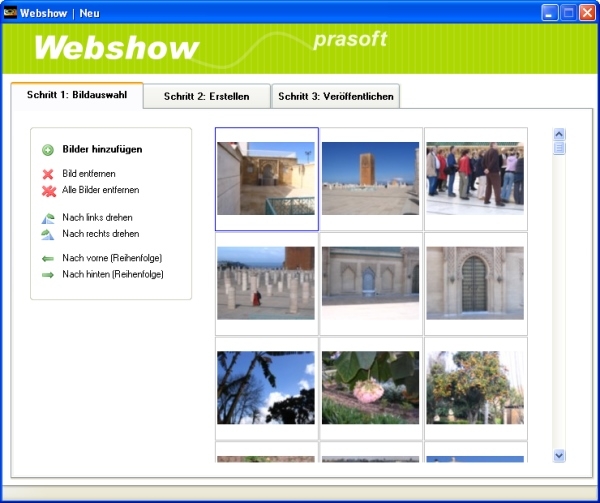Click the rotate left icon (Nach links drehen)
Screen dimensions: 600x503
pyautogui.click(x=48, y=218)
